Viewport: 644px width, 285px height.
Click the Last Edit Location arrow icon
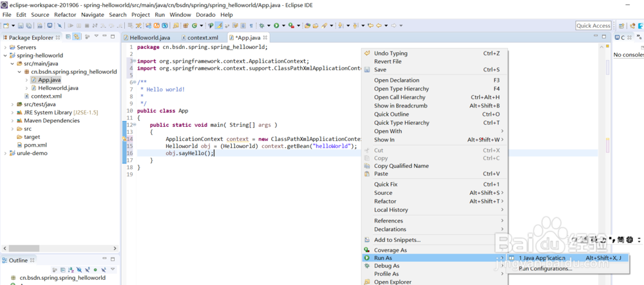[370, 26]
